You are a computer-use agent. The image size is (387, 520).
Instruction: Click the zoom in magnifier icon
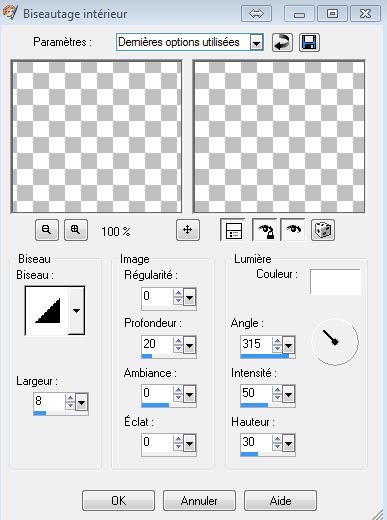[76, 230]
